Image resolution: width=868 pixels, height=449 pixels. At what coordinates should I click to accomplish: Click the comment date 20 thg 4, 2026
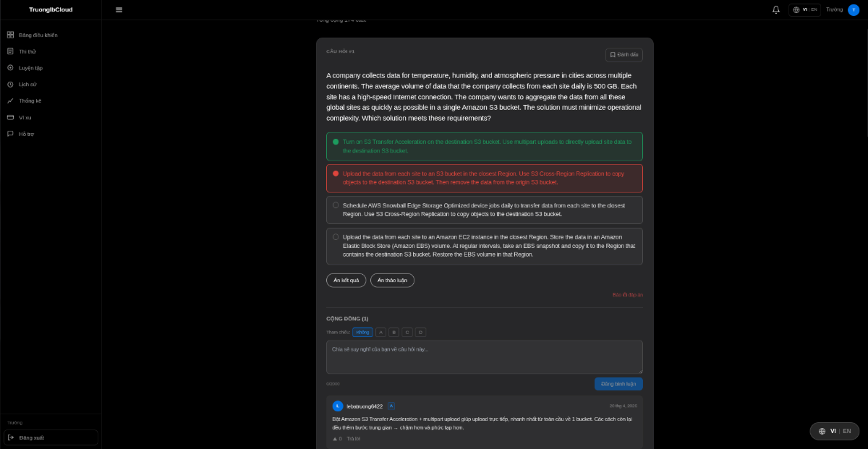pyautogui.click(x=623, y=406)
